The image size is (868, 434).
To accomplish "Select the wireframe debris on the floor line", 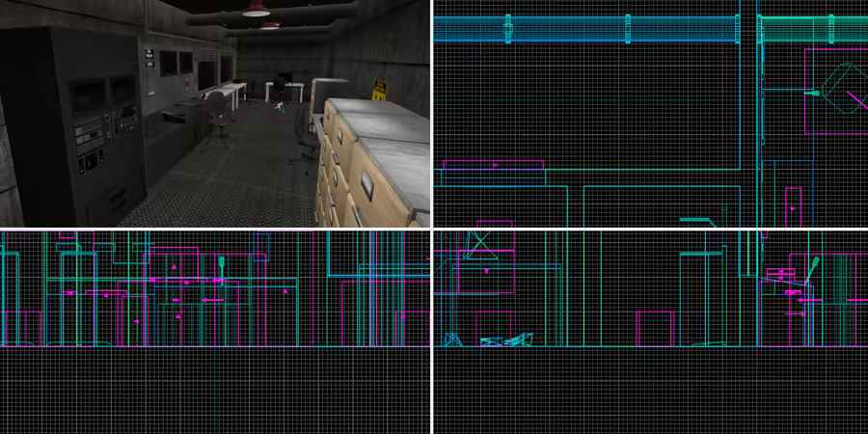I will [506, 339].
